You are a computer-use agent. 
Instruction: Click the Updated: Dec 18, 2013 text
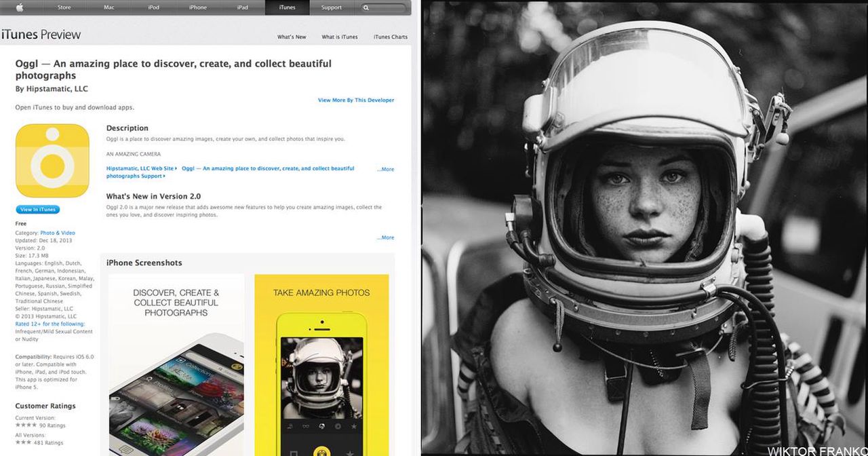click(x=43, y=240)
